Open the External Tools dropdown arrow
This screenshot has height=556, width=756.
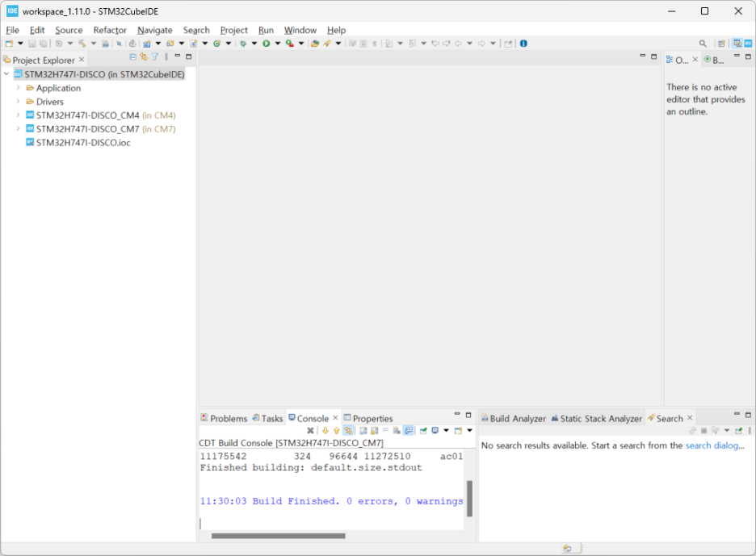click(301, 44)
